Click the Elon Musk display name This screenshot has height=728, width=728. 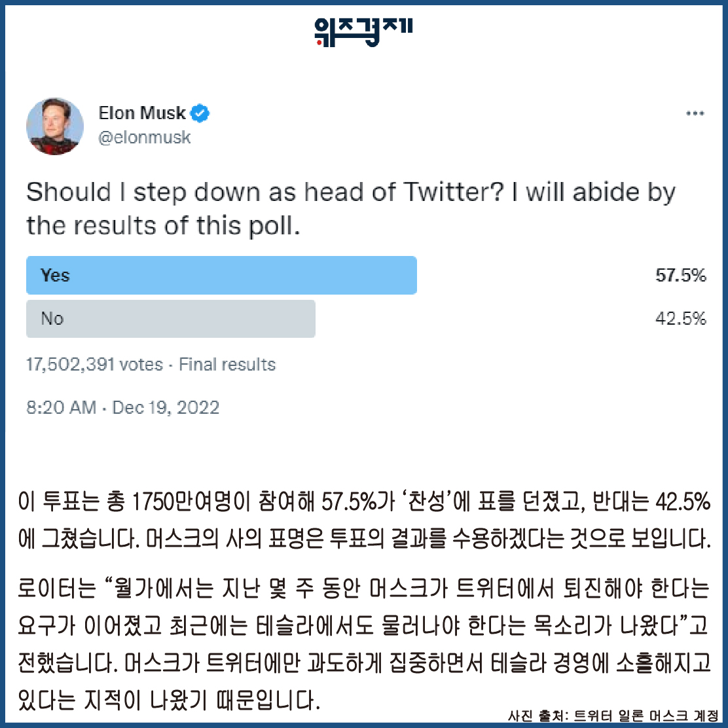pos(142,113)
